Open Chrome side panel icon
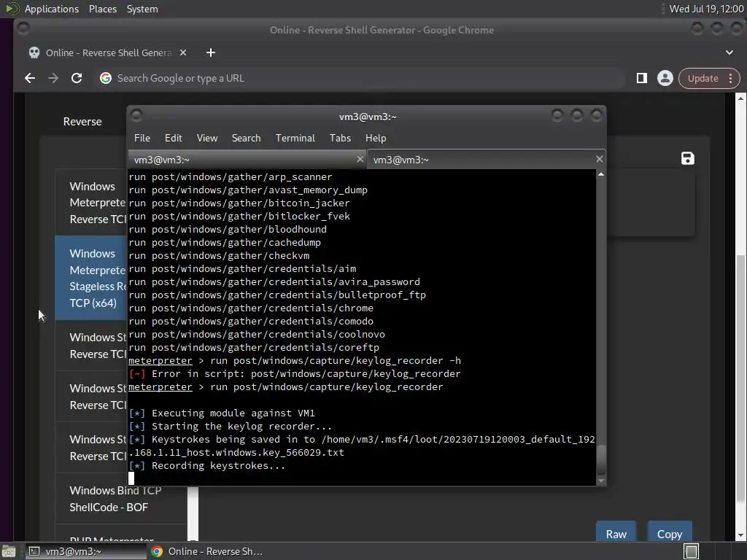The height and width of the screenshot is (560, 747). [642, 78]
